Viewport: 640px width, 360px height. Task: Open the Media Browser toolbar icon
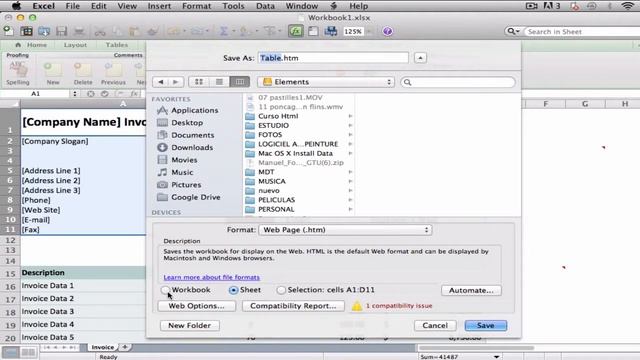point(331,31)
